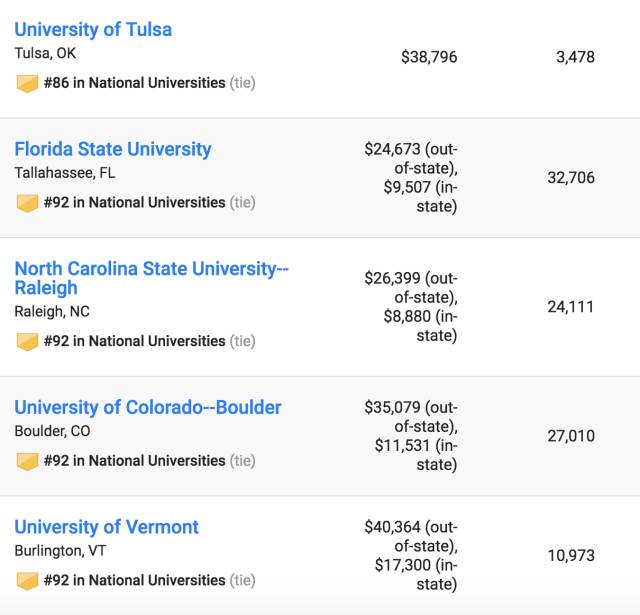
Task: Click the Tallahassee, FL location text
Action: tap(65, 172)
